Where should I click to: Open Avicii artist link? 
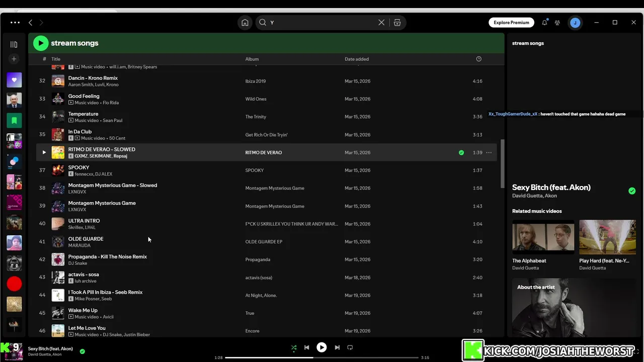click(x=108, y=317)
